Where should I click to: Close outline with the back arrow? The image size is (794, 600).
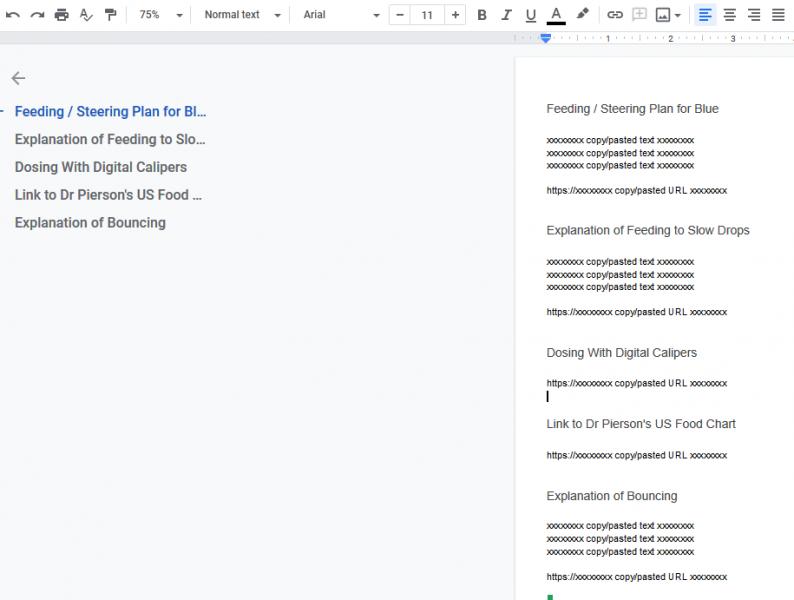(18, 78)
